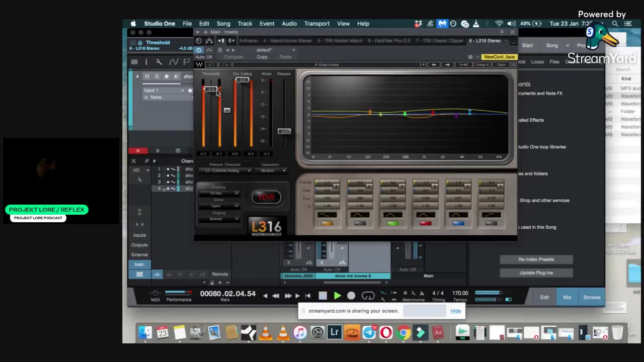This screenshot has height=362, width=644.
Task: Toggle the threshold/ceiling link button
Action: [227, 110]
